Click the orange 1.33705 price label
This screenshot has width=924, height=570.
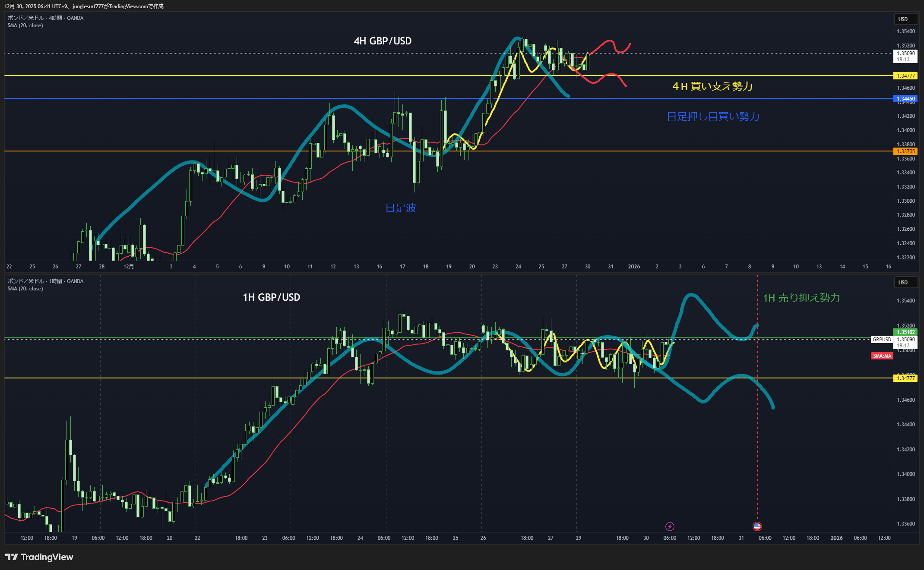point(905,151)
